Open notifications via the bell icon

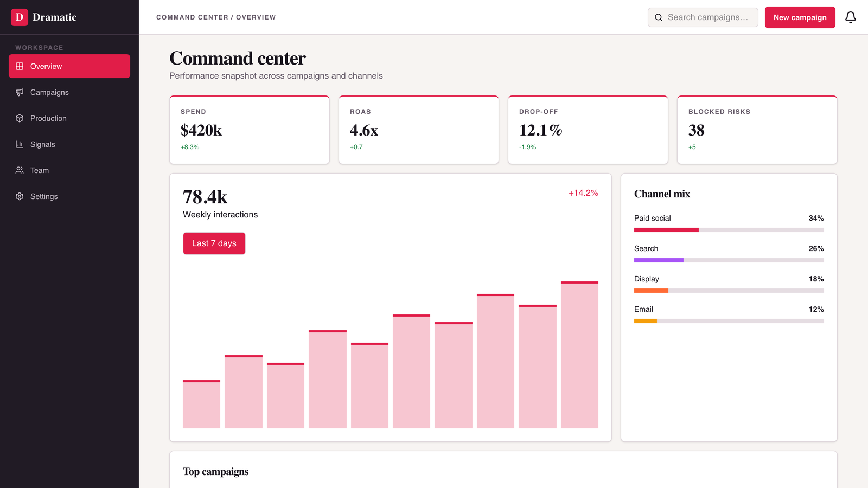[851, 17]
